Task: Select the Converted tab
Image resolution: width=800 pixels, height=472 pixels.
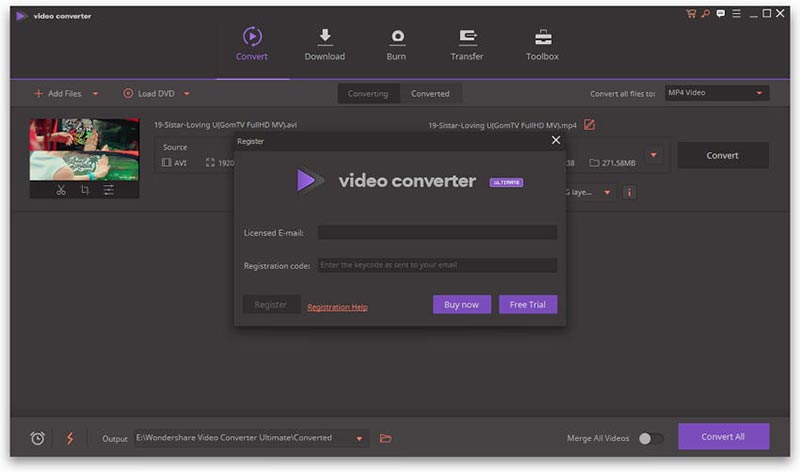Action: click(430, 93)
